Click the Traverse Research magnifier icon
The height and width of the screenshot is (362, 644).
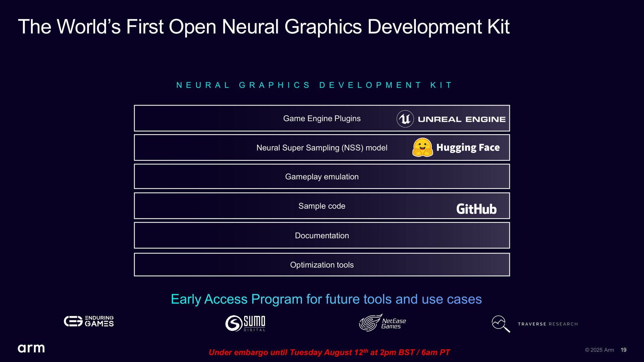[501, 324]
